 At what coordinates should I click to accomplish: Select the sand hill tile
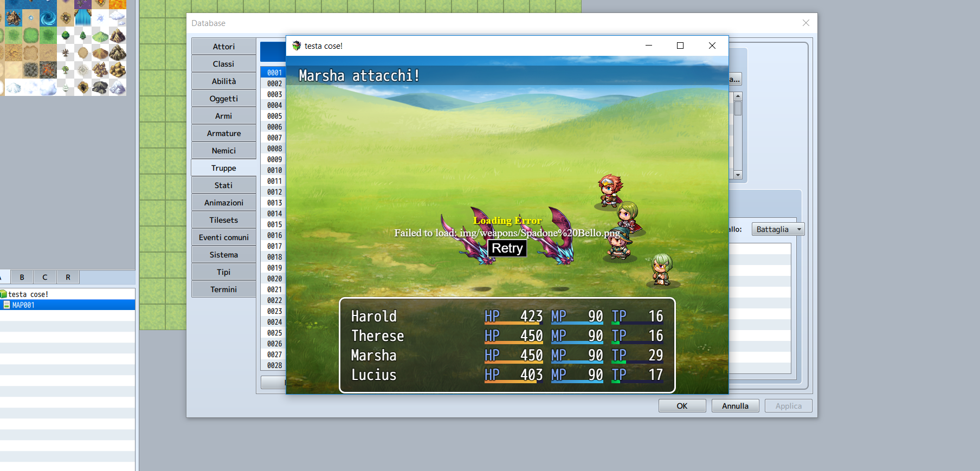click(100, 53)
